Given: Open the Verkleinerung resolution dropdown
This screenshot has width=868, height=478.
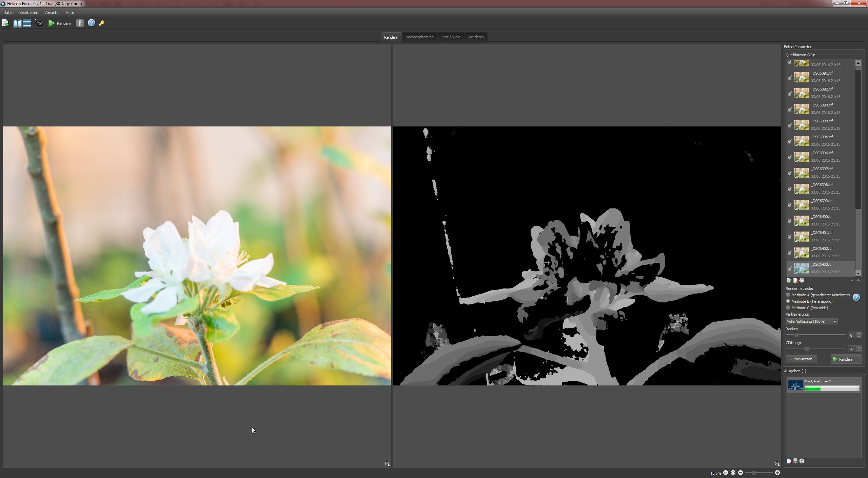Looking at the screenshot, I should click(812, 321).
